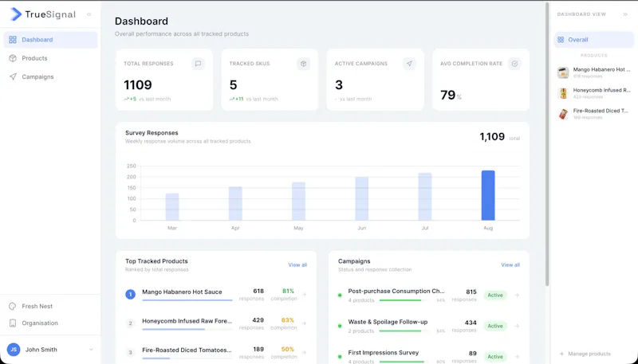Click the Tracked SKUs value 5
Image resolution: width=638 pixels, height=364 pixels.
(233, 85)
